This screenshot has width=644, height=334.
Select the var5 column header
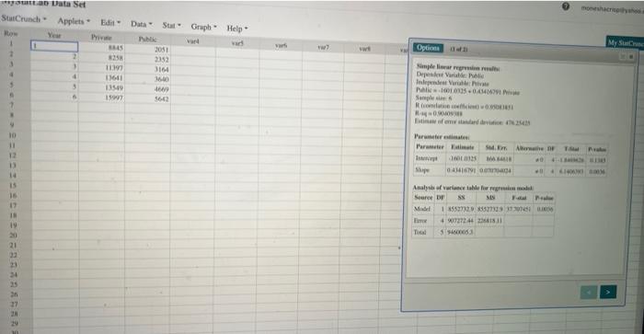237,43
